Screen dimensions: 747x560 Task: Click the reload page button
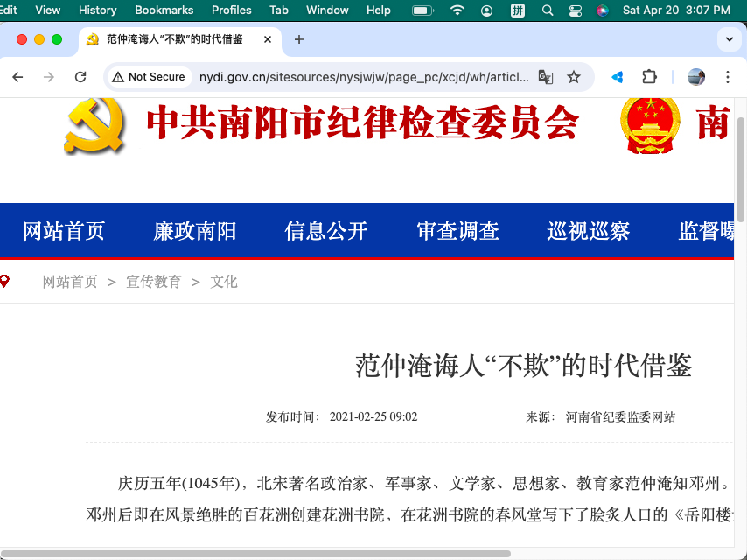click(x=80, y=77)
